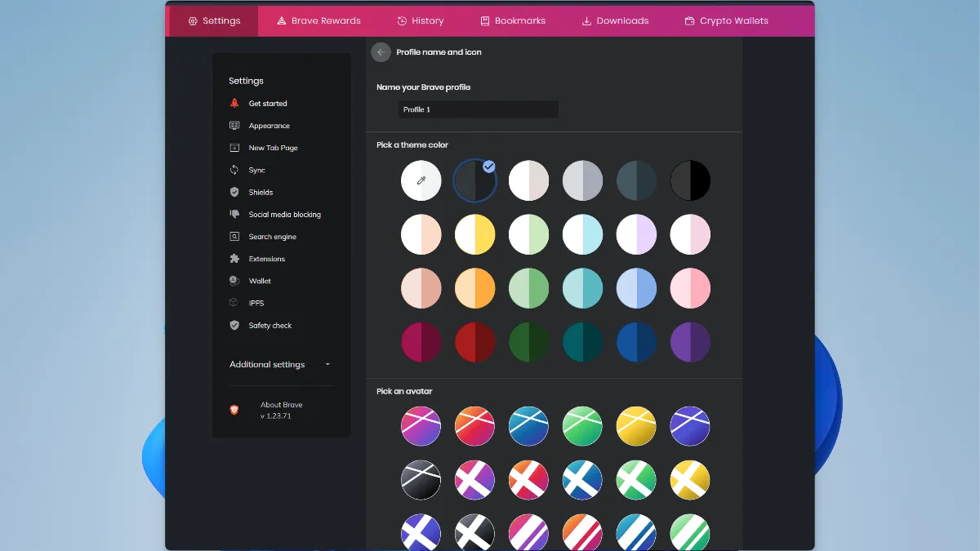Open the Bookmarks tab
The height and width of the screenshot is (551, 980).
point(513,20)
